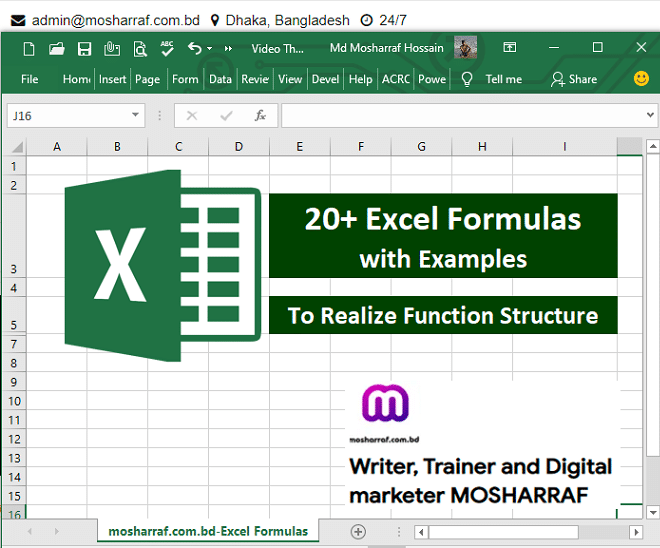Click the Name Box showing J16
660x548 pixels.
67,116
